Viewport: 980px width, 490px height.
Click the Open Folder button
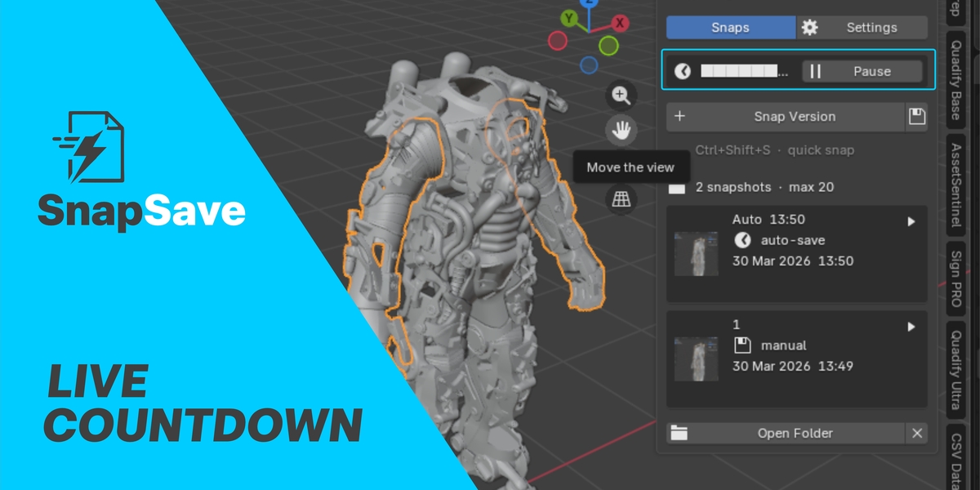pos(786,434)
